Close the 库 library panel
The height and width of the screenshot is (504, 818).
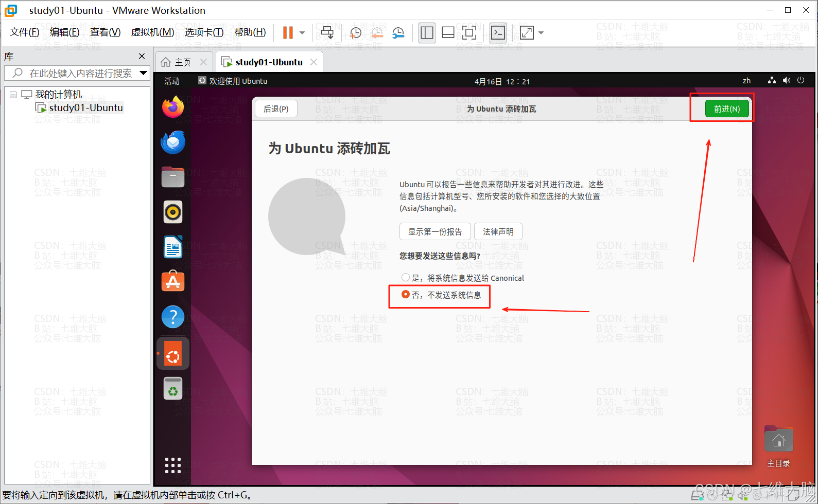click(142, 56)
